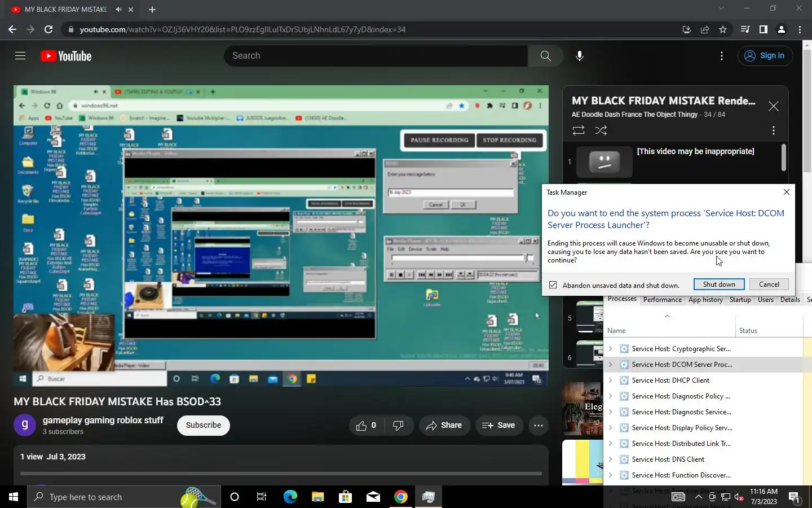Like the video with thumbs up
Image resolution: width=812 pixels, height=508 pixels.
[366, 426]
